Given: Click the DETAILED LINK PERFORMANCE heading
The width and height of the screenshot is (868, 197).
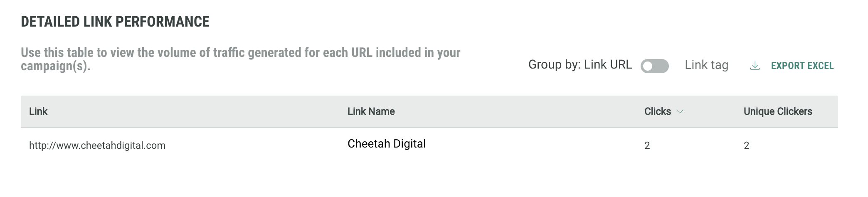Looking at the screenshot, I should (x=115, y=22).
